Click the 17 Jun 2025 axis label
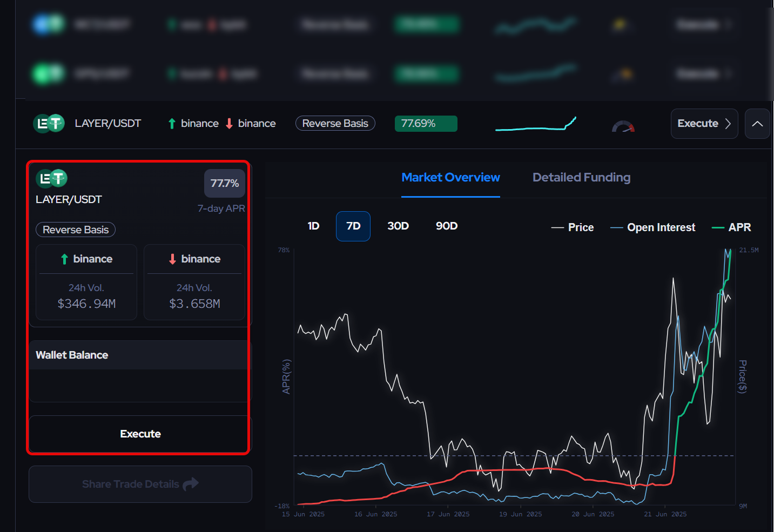 [448, 514]
